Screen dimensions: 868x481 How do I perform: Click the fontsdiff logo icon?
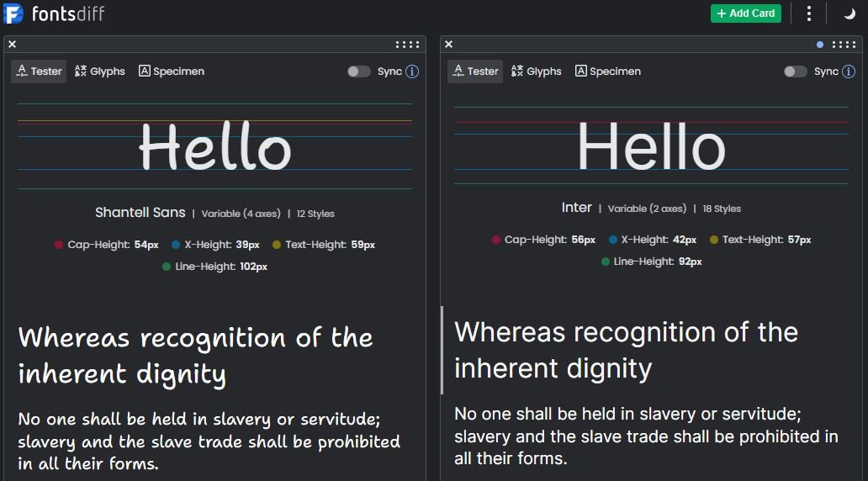tap(13, 13)
